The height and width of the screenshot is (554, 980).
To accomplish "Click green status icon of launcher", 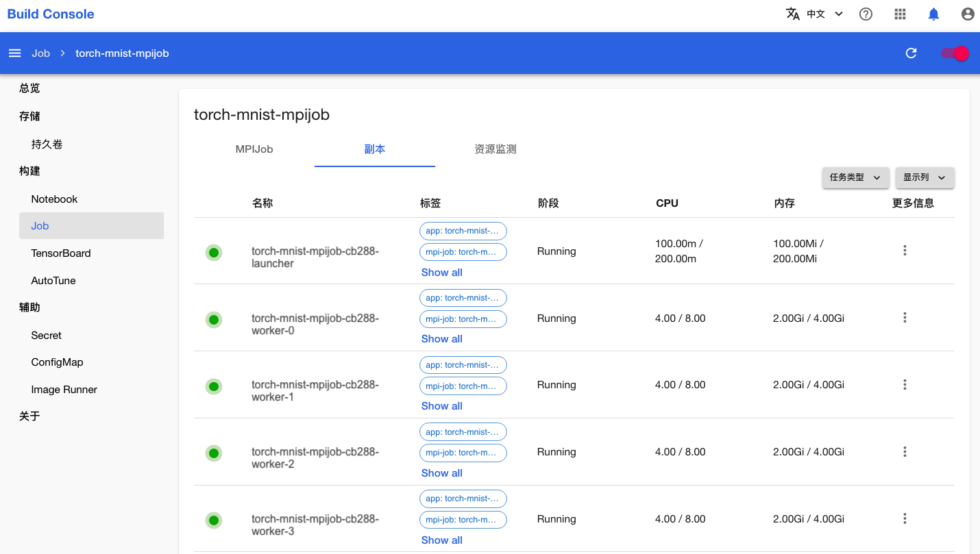I will point(214,253).
